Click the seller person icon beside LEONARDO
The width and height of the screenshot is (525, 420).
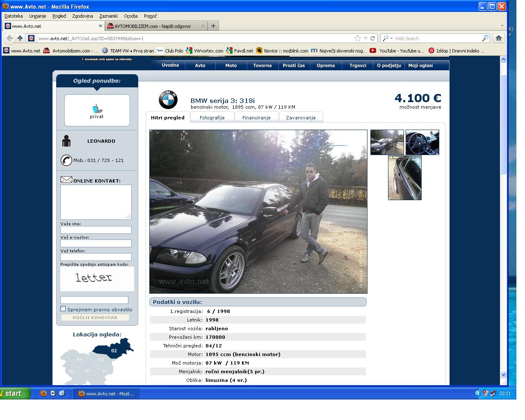(x=66, y=141)
